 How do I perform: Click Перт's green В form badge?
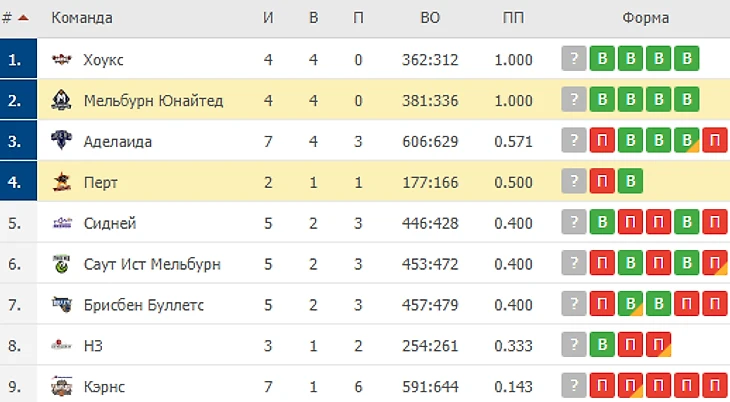click(x=630, y=182)
